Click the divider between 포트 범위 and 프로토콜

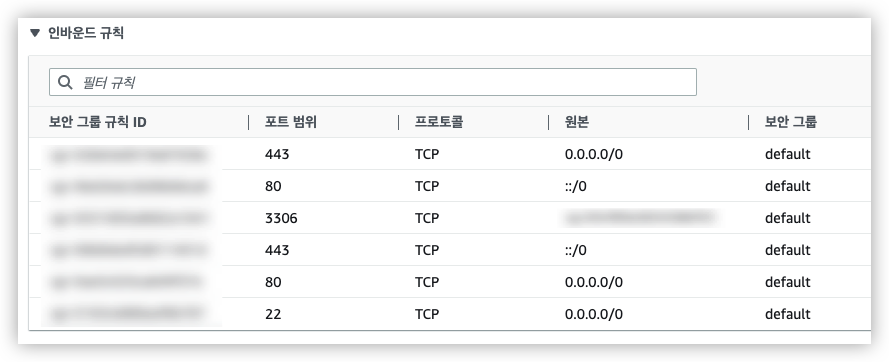coord(399,122)
